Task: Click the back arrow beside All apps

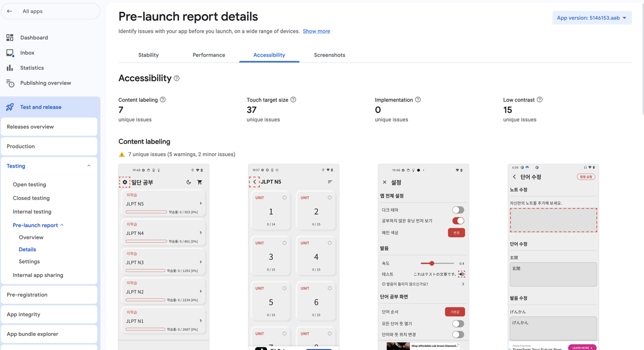Action: [10, 11]
